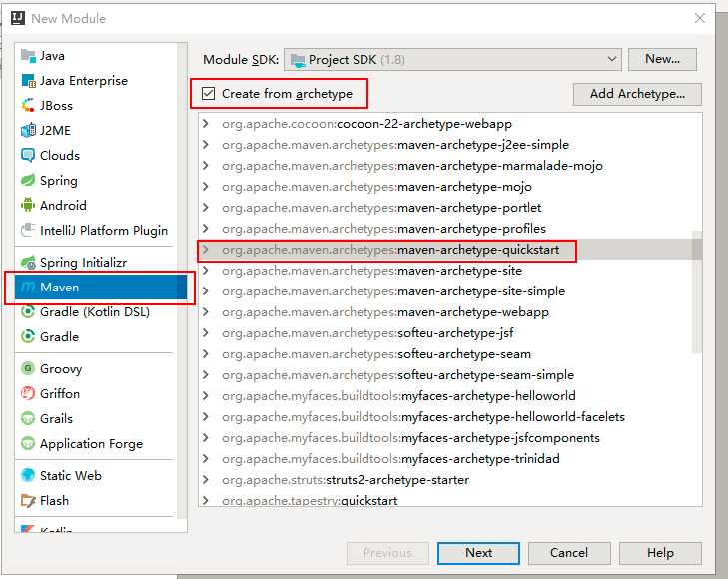Viewport: 728px width, 579px height.
Task: Click the Cancel button
Action: coord(569,553)
